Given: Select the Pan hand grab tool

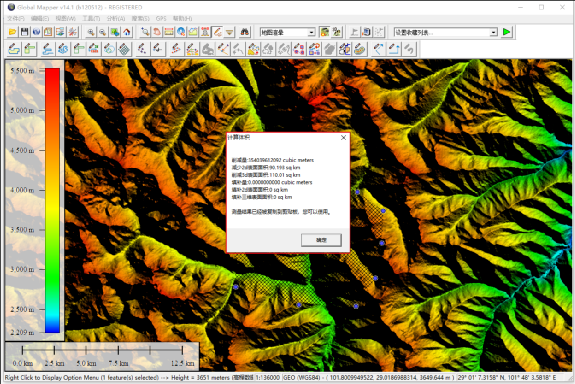Looking at the screenshot, I should pyautogui.click(x=157, y=32).
